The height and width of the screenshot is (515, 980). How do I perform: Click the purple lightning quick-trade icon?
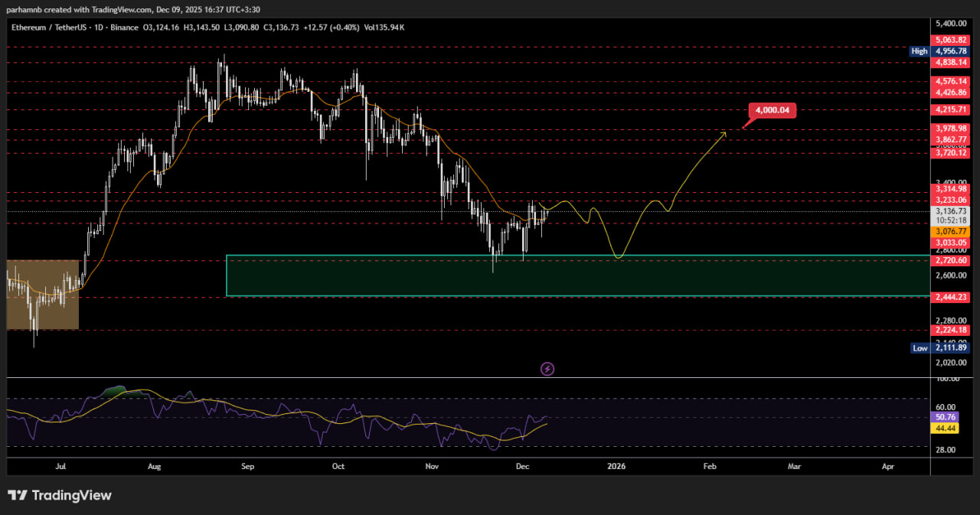(547, 369)
